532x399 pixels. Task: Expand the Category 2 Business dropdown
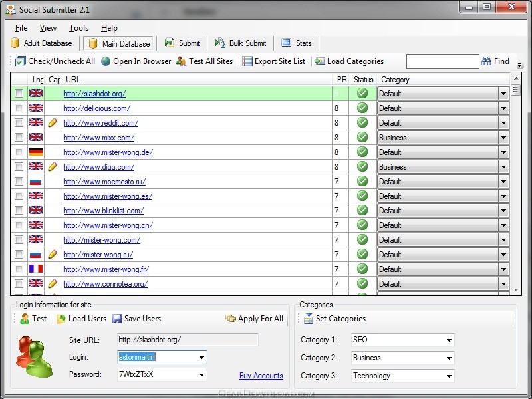click(x=449, y=358)
